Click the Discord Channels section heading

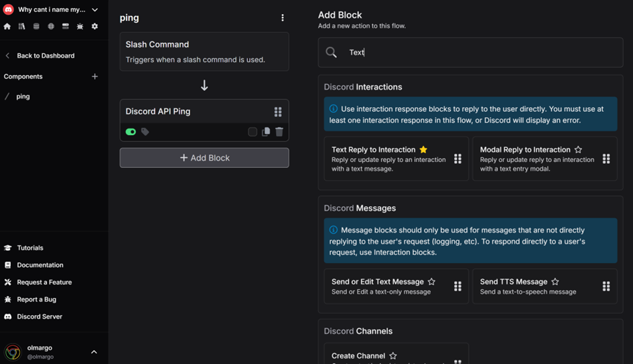pyautogui.click(x=358, y=331)
